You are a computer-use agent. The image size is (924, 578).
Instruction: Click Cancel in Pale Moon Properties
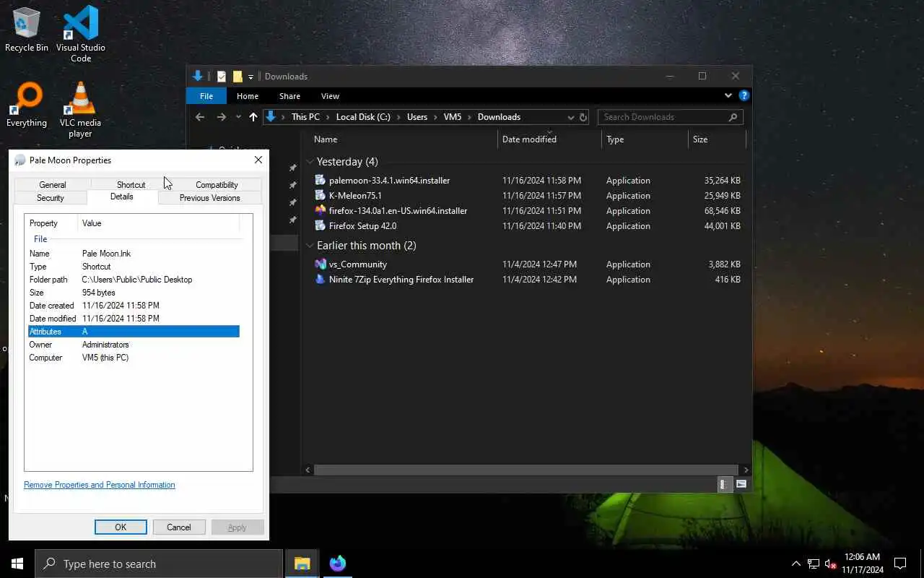[x=179, y=527]
